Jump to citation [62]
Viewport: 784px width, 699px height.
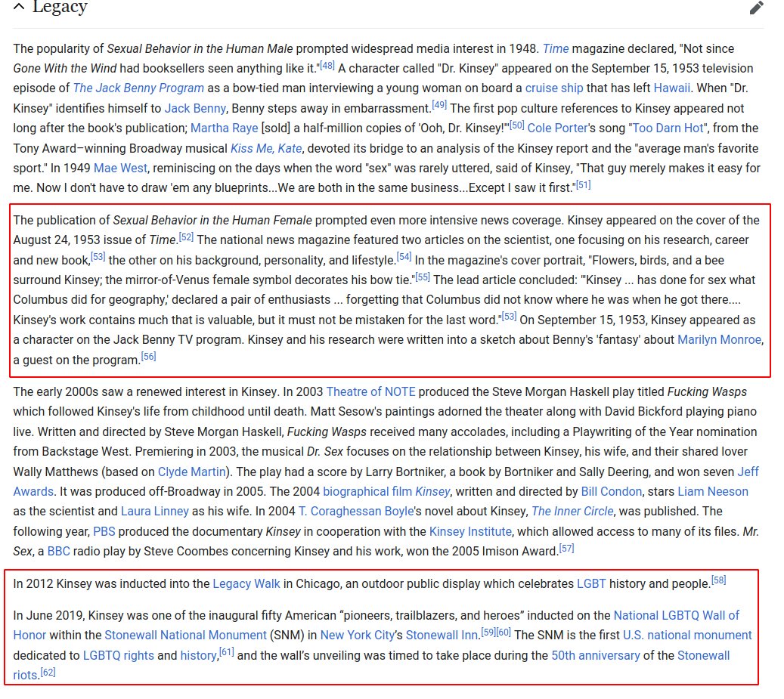[x=48, y=673]
